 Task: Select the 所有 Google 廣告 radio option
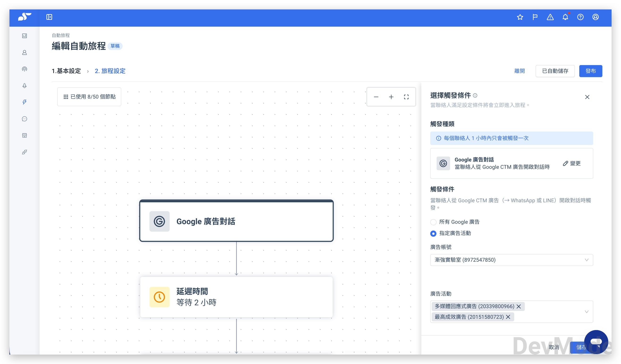click(x=433, y=222)
